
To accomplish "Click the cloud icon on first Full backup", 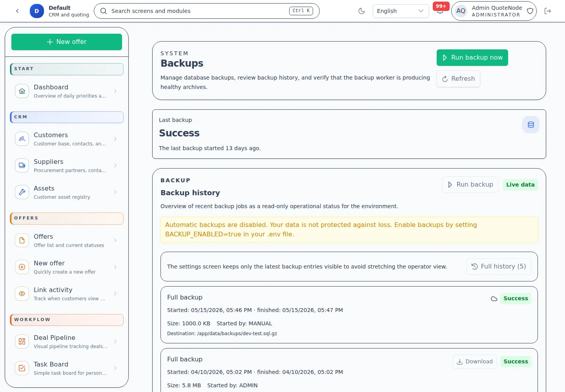I will pyautogui.click(x=494, y=299).
